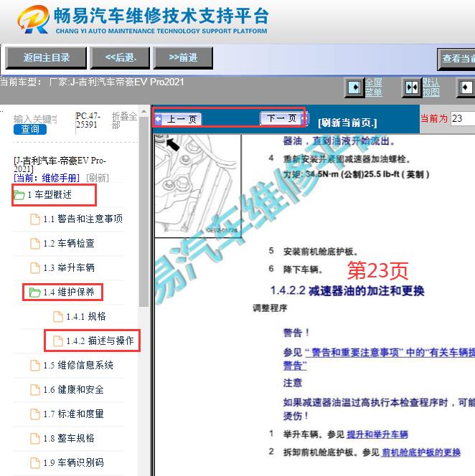Viewport: 475px width, 476px height.
Task: Go to next page with 下一页
Action: point(284,118)
